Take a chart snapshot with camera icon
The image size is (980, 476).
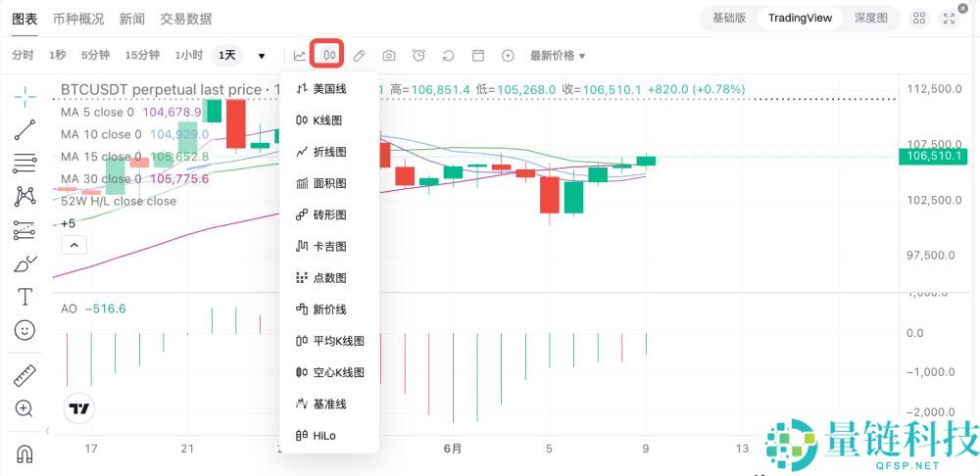tap(389, 56)
